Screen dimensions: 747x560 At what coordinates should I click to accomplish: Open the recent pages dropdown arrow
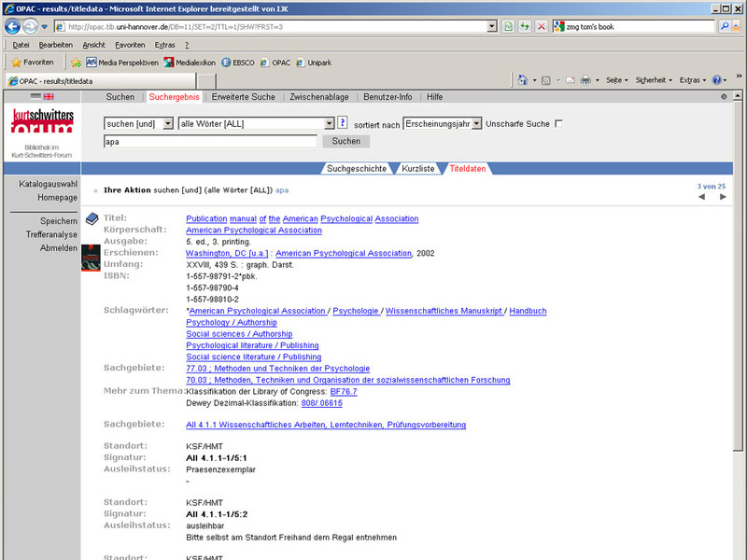point(44,27)
